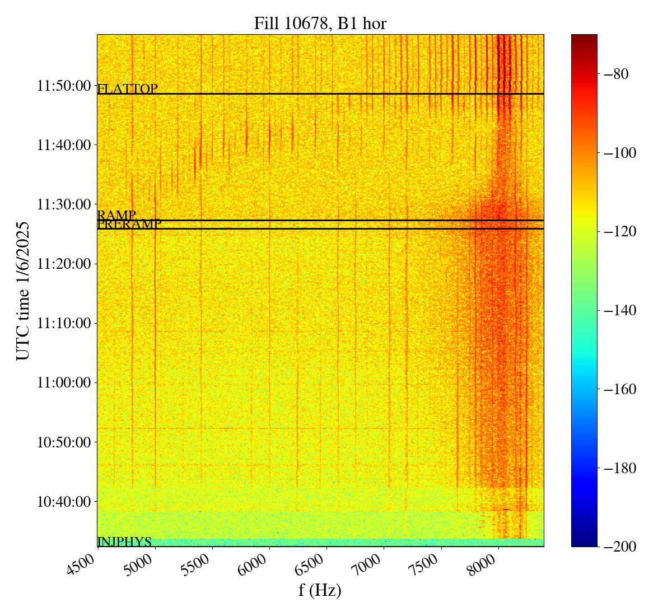Click the INJPHYS marker label
672x616 pixels.
click(x=124, y=542)
